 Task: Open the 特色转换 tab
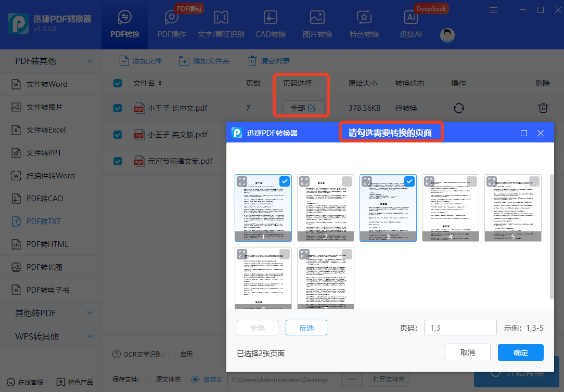(x=364, y=24)
